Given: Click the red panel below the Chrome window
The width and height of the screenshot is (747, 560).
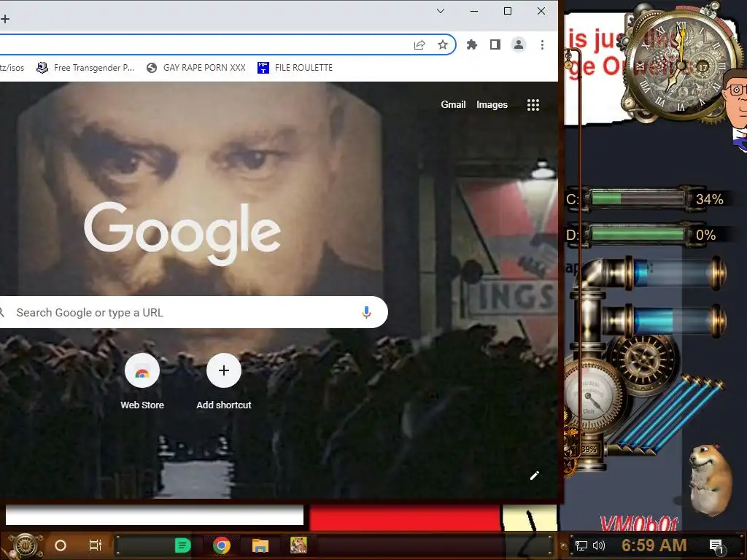Looking at the screenshot, I should [405, 518].
